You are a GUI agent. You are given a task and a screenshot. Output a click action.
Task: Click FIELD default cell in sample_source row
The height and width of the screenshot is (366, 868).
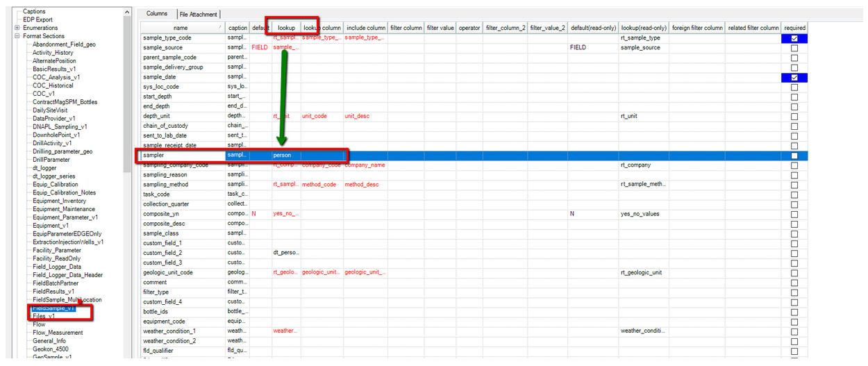(x=260, y=48)
